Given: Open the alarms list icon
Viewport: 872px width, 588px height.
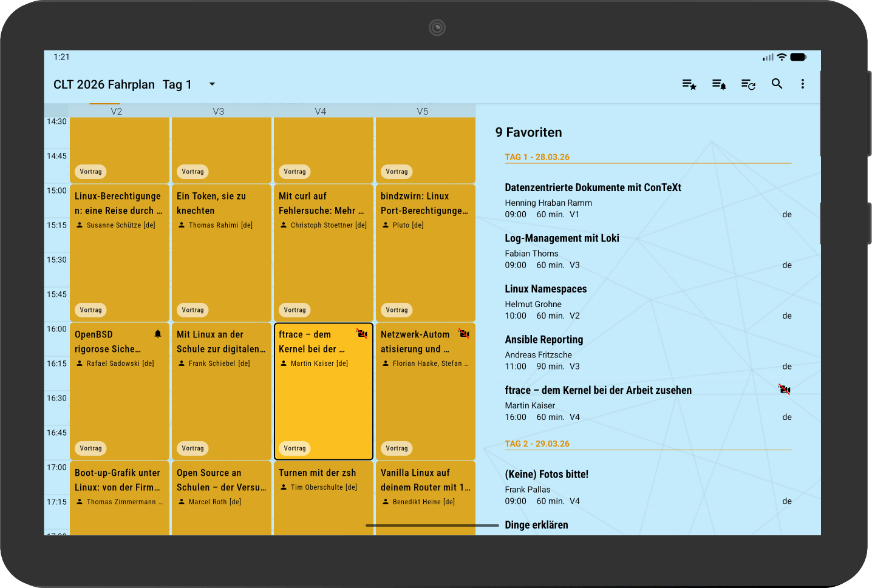Looking at the screenshot, I should [719, 84].
